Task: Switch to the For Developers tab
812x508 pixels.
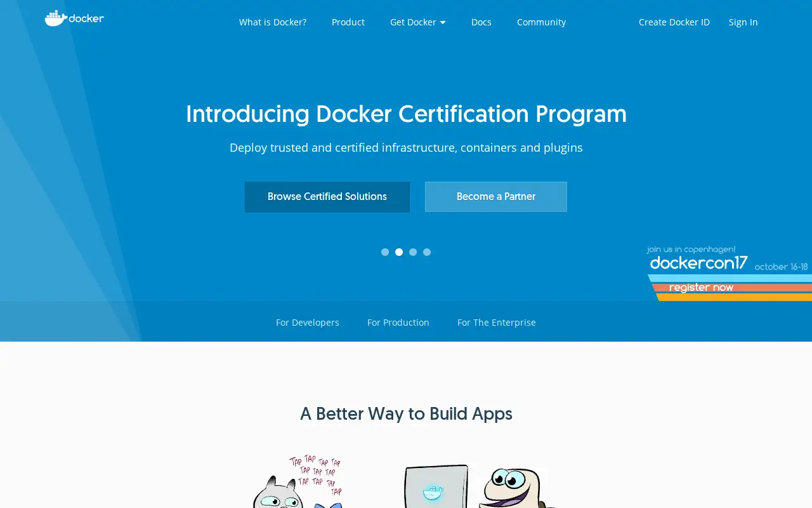Action: pyautogui.click(x=308, y=323)
